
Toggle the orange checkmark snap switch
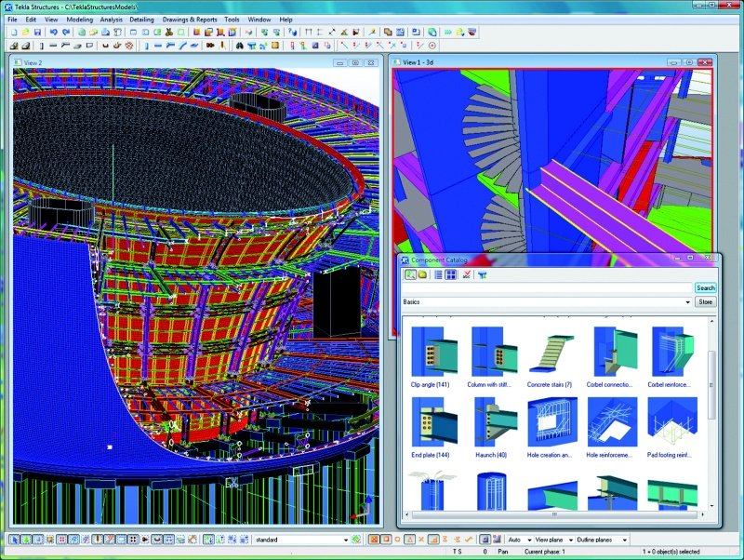click(469, 540)
